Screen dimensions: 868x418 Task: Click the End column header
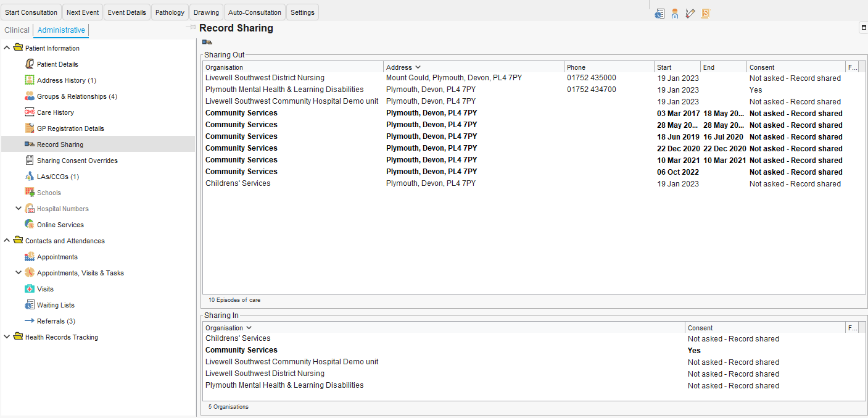coord(724,67)
